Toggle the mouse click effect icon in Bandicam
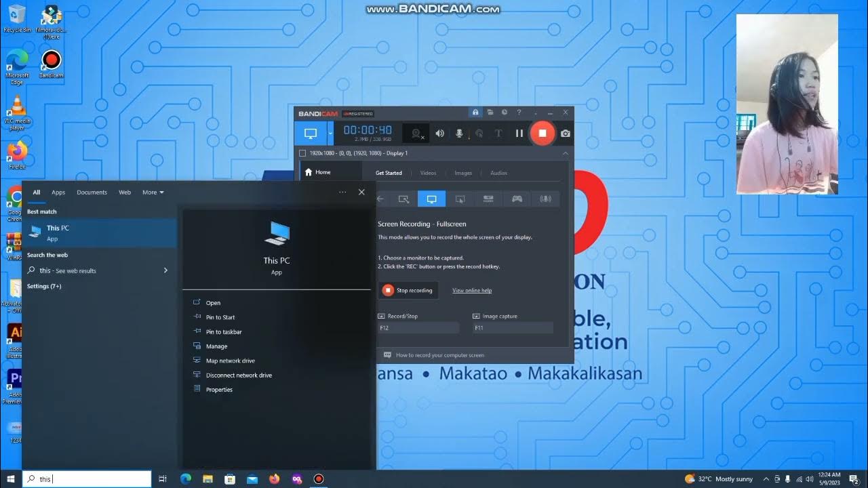The width and height of the screenshot is (868, 488). point(479,134)
